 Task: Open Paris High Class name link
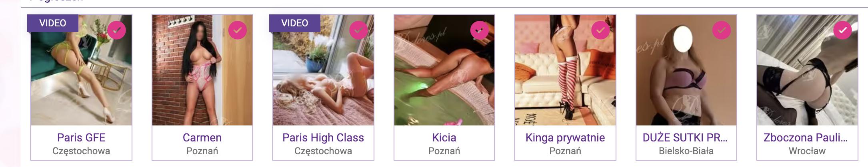click(x=323, y=137)
